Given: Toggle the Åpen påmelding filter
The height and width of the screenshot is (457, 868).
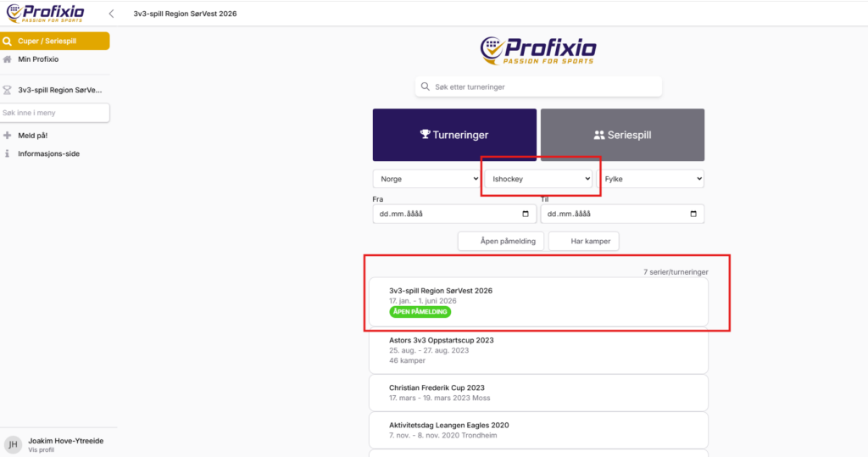Looking at the screenshot, I should point(500,241).
